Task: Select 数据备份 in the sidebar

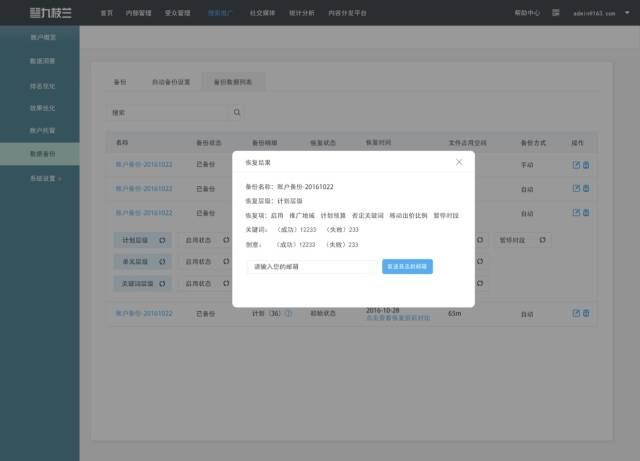Action: point(40,154)
